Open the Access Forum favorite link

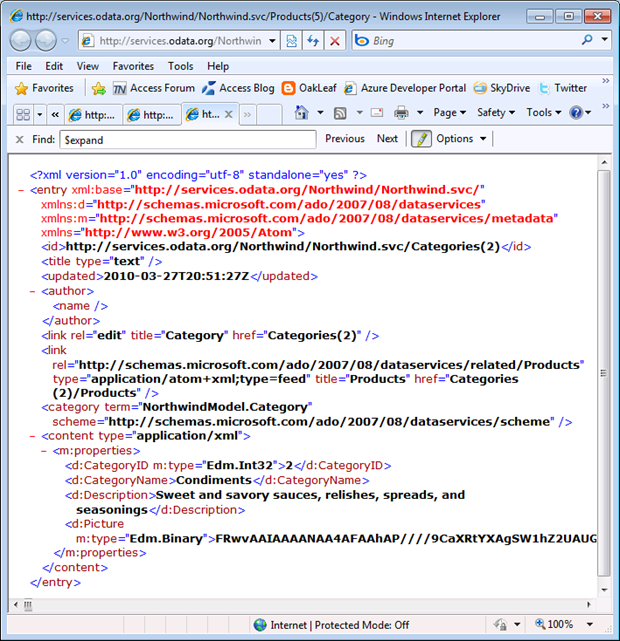coord(154,88)
